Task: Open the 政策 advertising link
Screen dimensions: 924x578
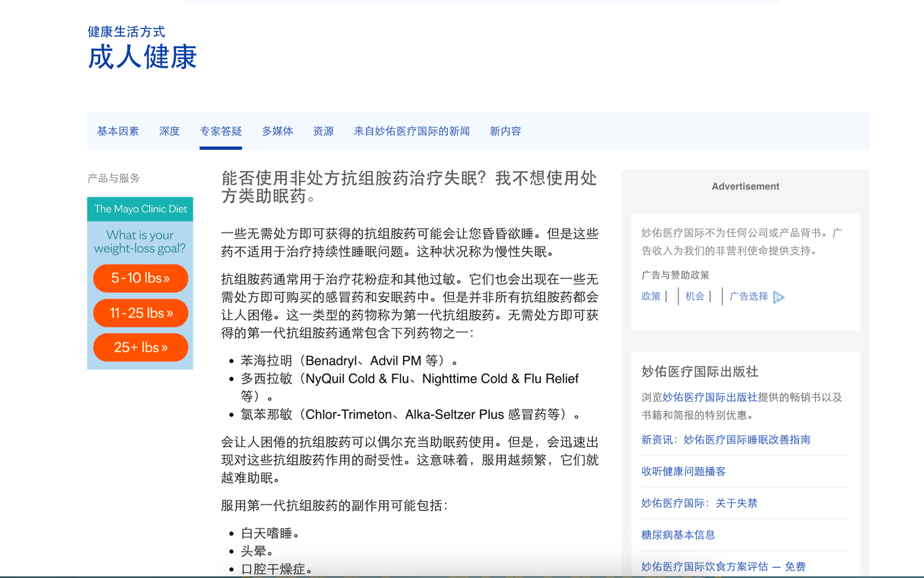Action: click(x=651, y=296)
